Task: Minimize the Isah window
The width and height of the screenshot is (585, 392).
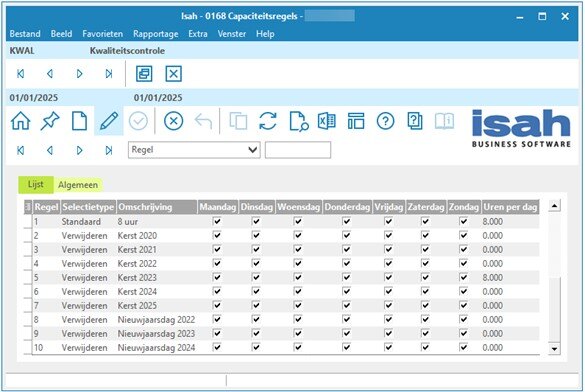Action: (520, 17)
